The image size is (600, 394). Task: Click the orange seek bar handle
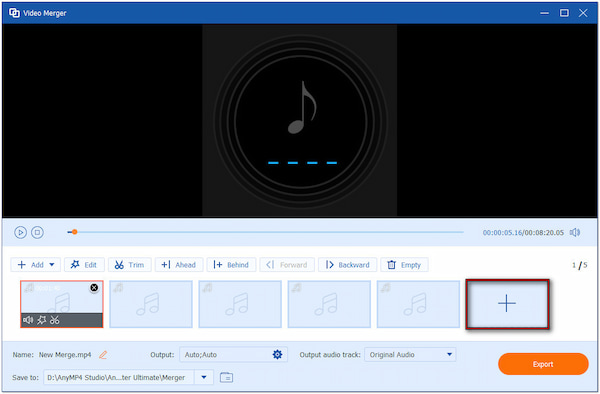coord(75,232)
